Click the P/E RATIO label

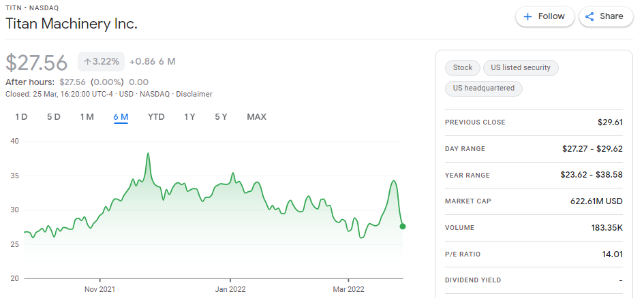[463, 254]
